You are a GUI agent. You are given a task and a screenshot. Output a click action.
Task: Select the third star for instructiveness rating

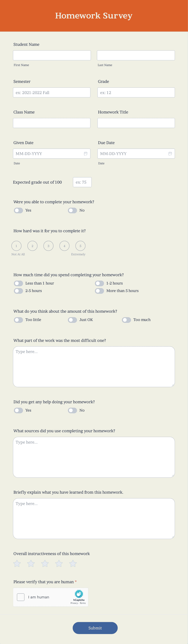[x=45, y=564]
